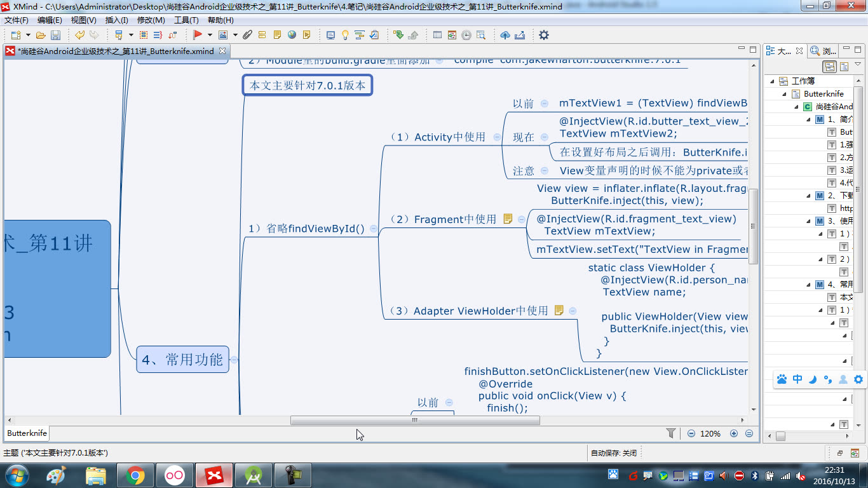Select the 以前 subtopic under Activity中使用

pos(524,103)
